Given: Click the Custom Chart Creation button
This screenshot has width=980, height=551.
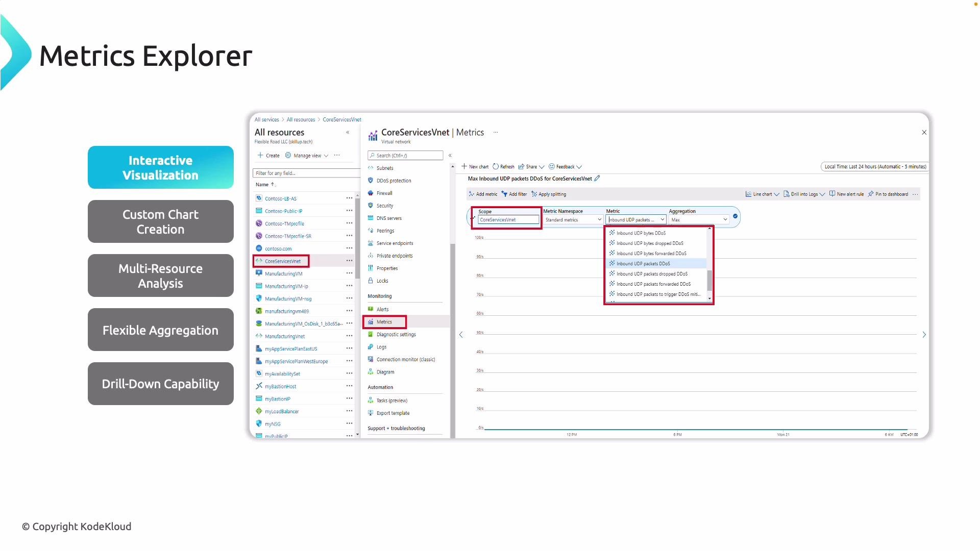Looking at the screenshot, I should click(160, 221).
